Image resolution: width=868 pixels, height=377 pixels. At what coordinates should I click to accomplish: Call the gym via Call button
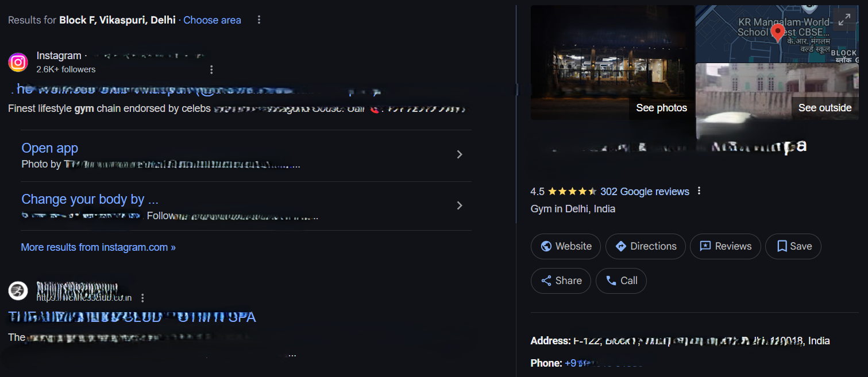coord(621,281)
